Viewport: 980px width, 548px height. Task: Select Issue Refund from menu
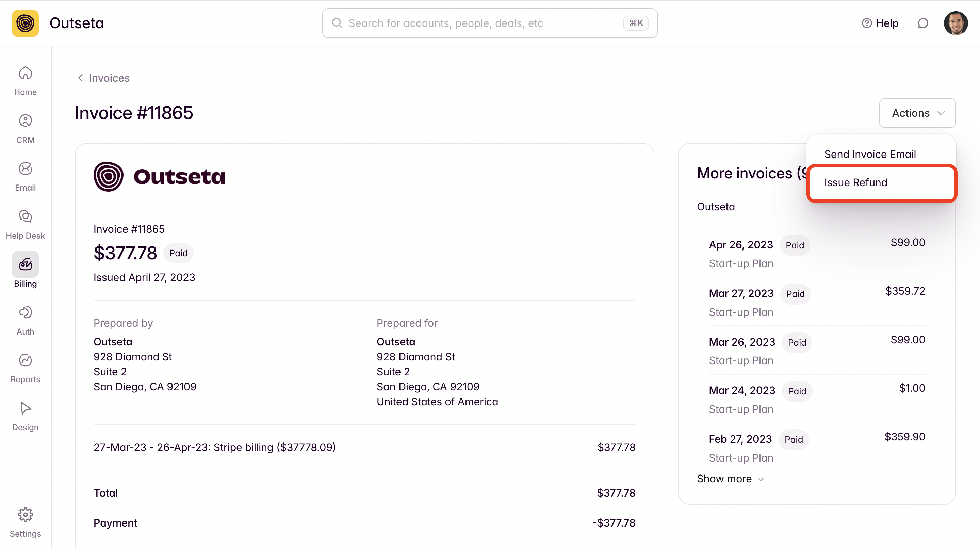coord(855,183)
